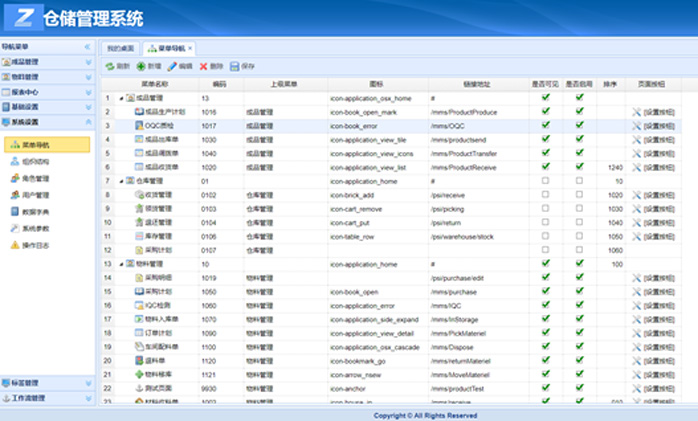698x421 pixels.
Task: Click wrench settings icon for OQC row 1017
Action: click(637, 126)
